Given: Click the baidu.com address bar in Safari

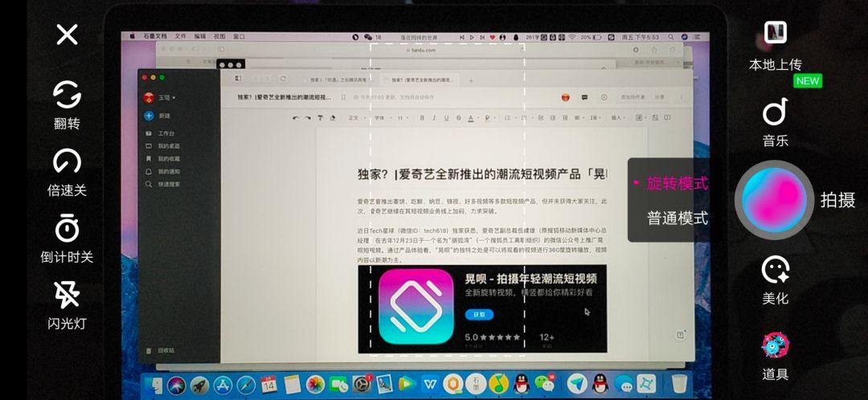Looking at the screenshot, I should [420, 50].
